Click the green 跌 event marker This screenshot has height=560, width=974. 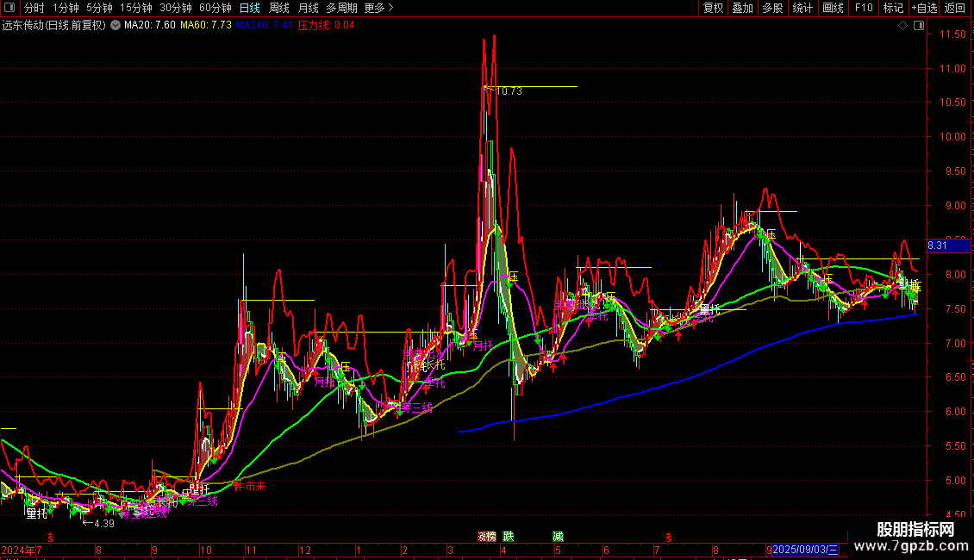click(x=509, y=537)
